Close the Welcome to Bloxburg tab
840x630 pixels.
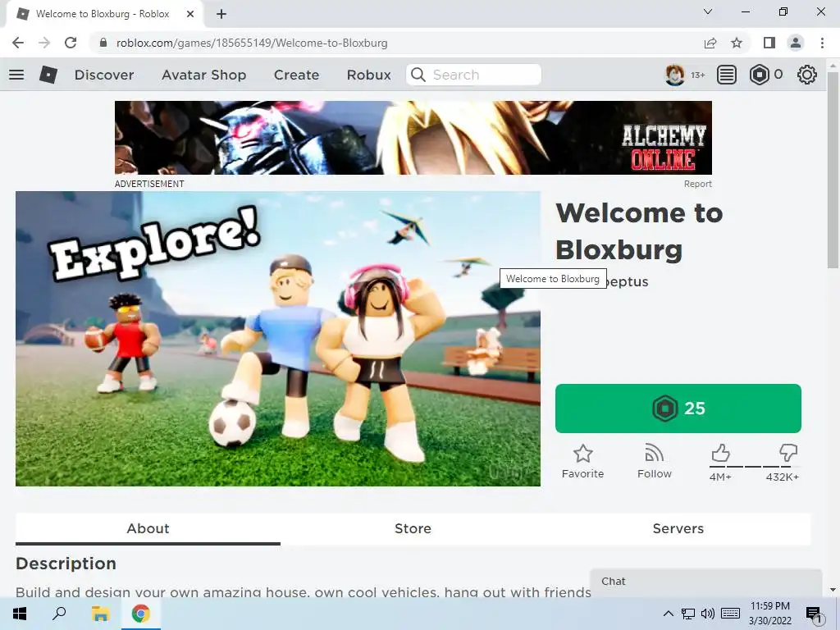pos(190,14)
